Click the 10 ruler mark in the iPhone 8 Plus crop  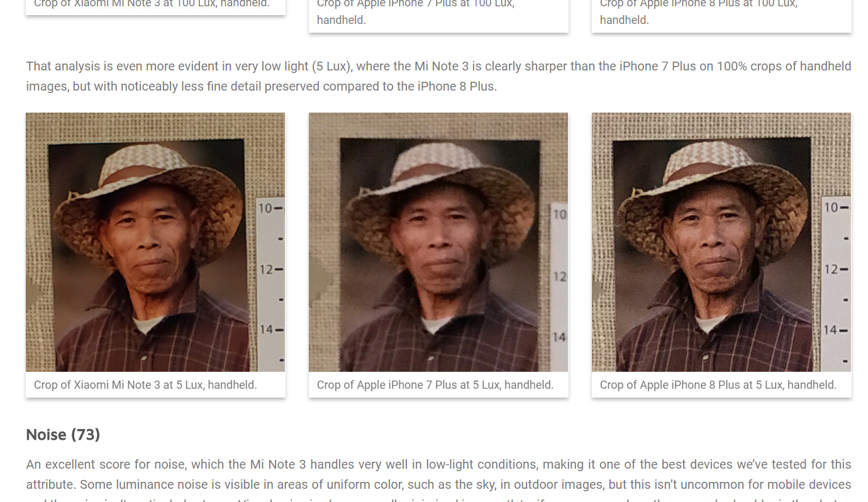836,208
